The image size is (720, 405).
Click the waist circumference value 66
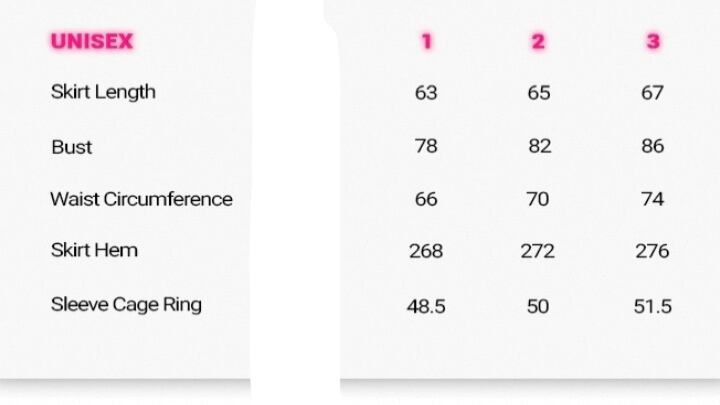[426, 199]
